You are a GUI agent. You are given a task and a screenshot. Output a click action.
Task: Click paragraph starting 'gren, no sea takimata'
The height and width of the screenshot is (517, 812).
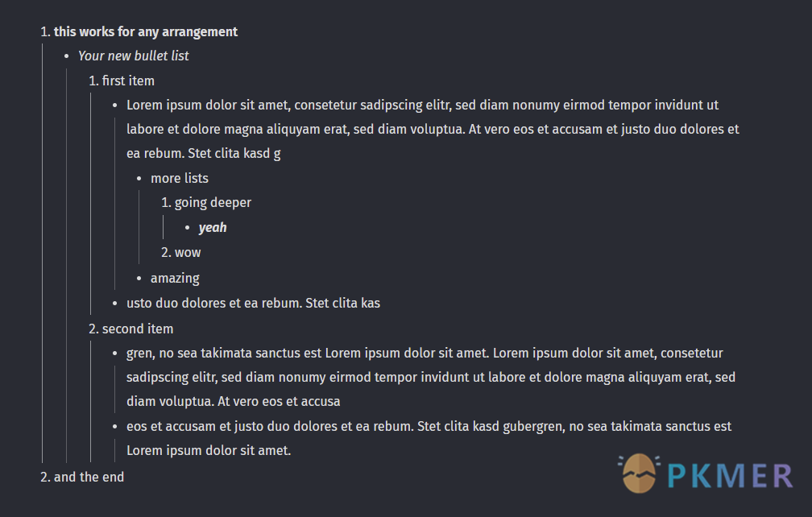click(x=431, y=377)
